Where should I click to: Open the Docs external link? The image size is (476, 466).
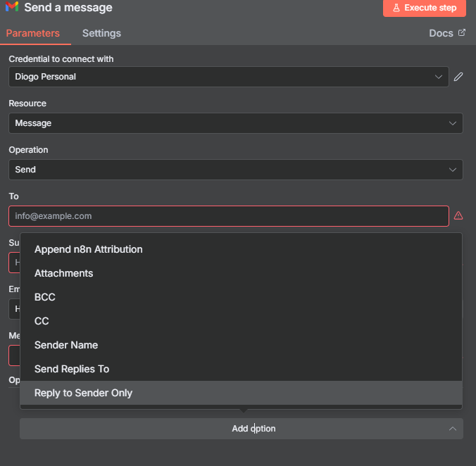(447, 33)
